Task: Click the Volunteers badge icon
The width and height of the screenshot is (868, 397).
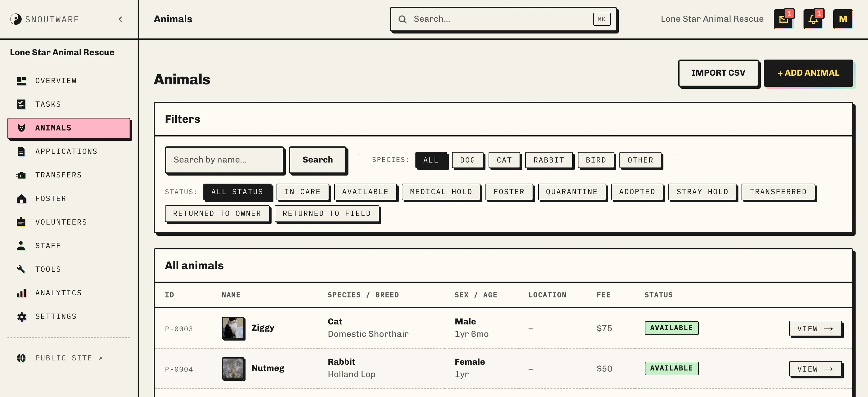Action: tap(21, 222)
